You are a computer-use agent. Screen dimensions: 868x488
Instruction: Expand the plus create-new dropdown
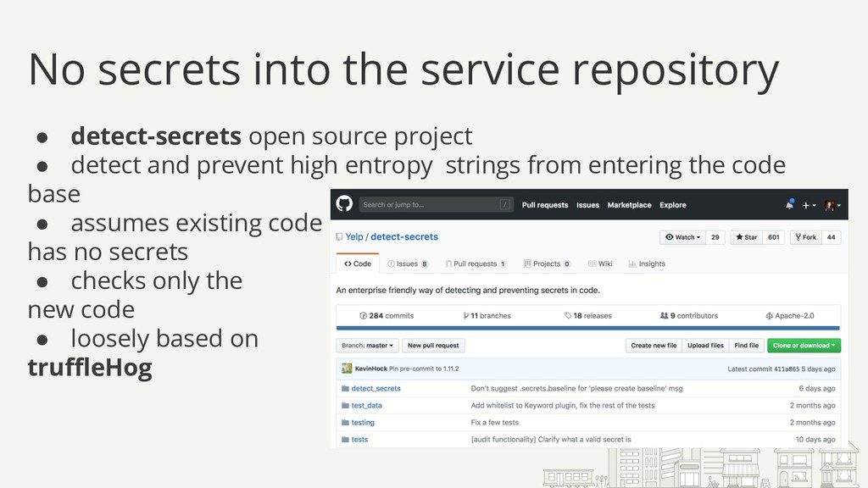click(809, 205)
